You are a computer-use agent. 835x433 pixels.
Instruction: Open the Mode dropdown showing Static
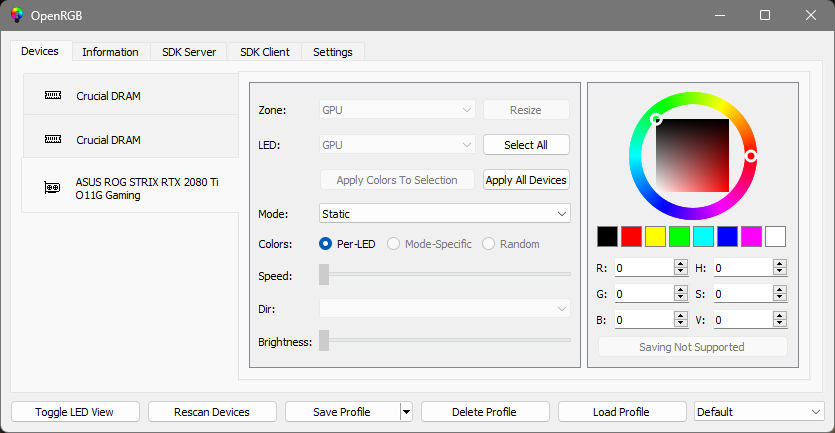tap(445, 214)
